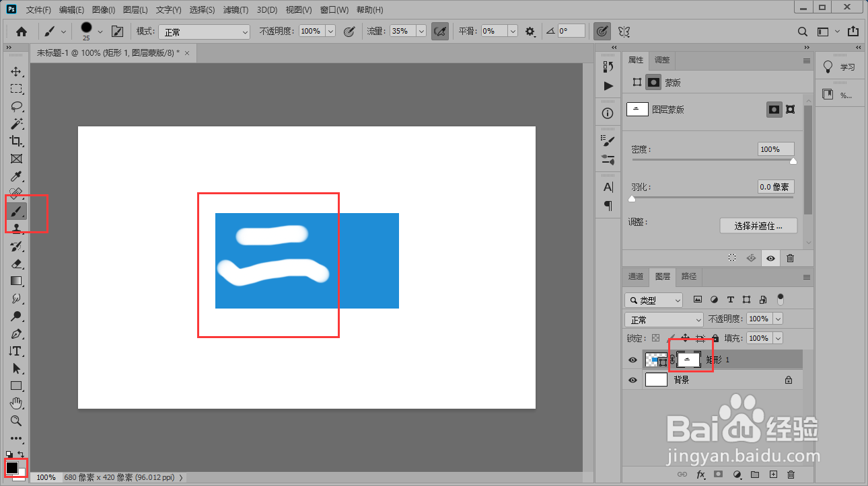The height and width of the screenshot is (486, 868).
Task: Select the Zoom tool
Action: pyautogui.click(x=16, y=421)
